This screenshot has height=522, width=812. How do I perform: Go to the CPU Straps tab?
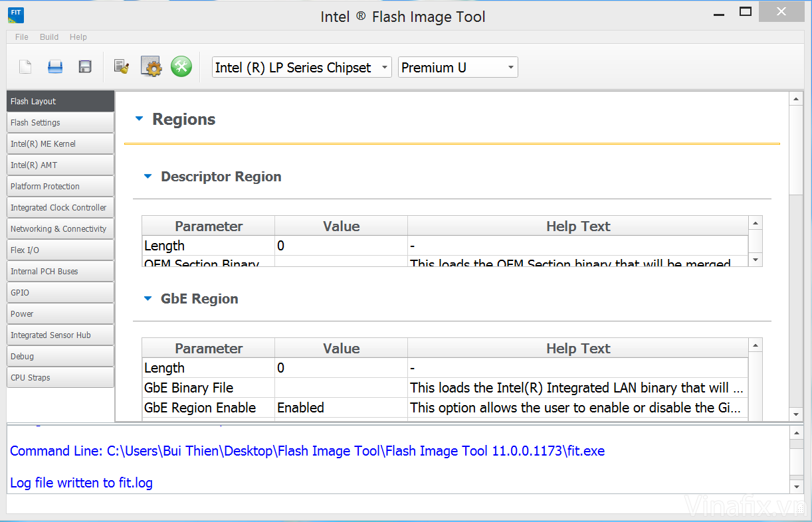[x=60, y=378]
